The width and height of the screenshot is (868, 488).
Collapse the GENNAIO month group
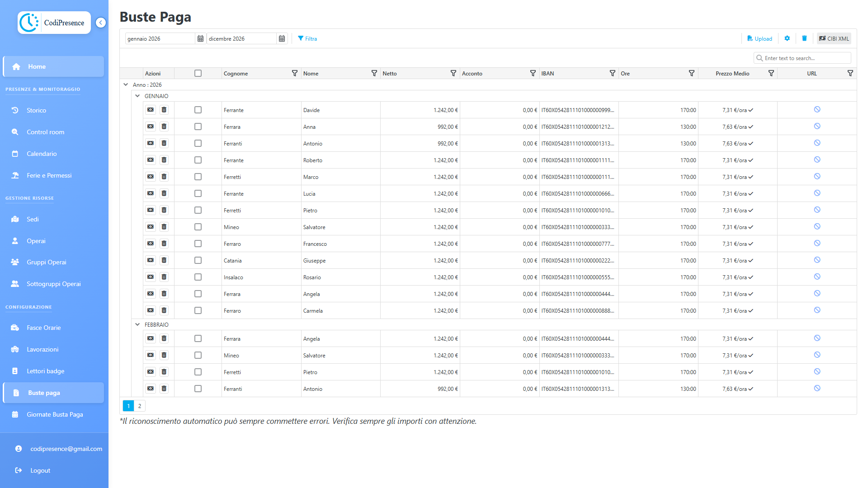[137, 96]
